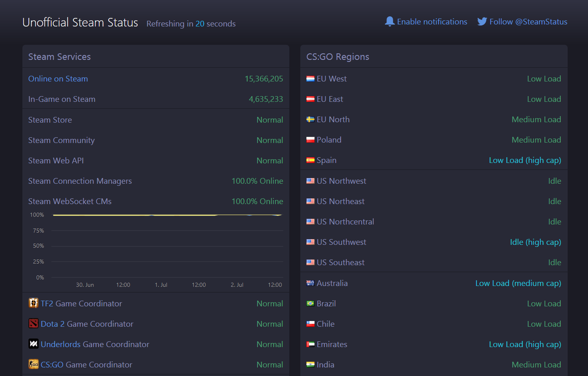This screenshot has height=376, width=588.
Task: Click the notification bell icon
Action: [x=389, y=22]
